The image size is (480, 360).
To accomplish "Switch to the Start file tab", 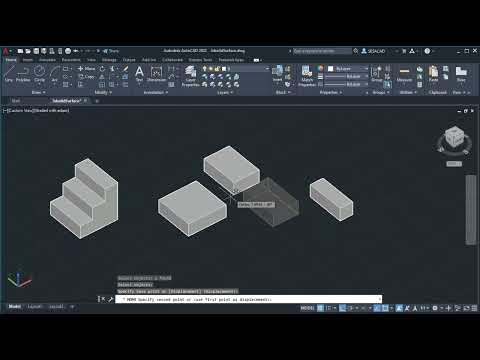I will pyautogui.click(x=16, y=100).
